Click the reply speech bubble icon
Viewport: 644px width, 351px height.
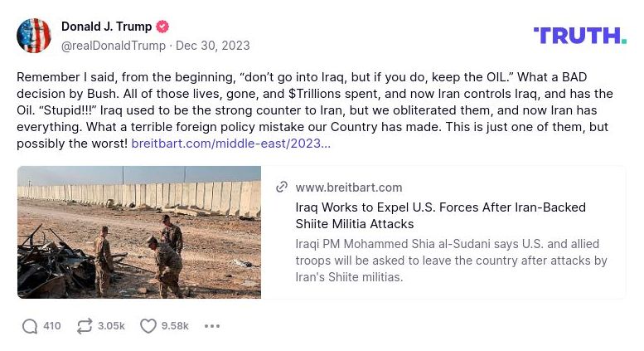coord(30,326)
